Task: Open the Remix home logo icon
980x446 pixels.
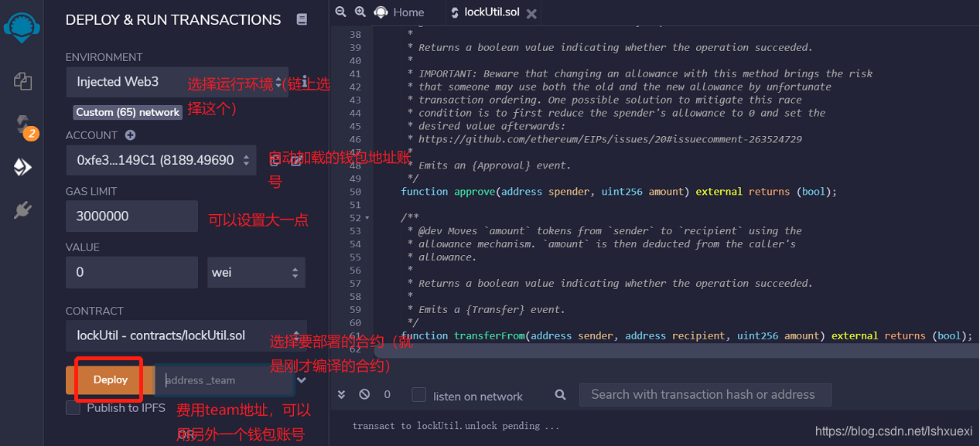Action: pyautogui.click(x=22, y=26)
